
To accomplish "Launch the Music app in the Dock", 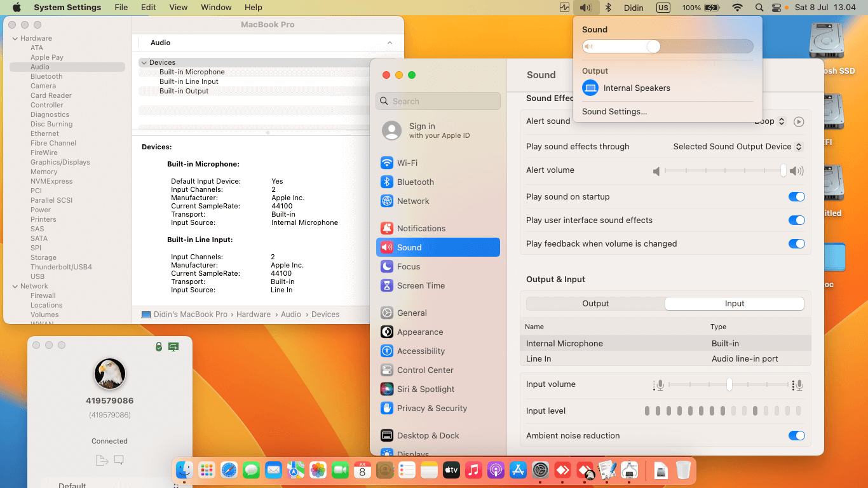I will (x=473, y=470).
